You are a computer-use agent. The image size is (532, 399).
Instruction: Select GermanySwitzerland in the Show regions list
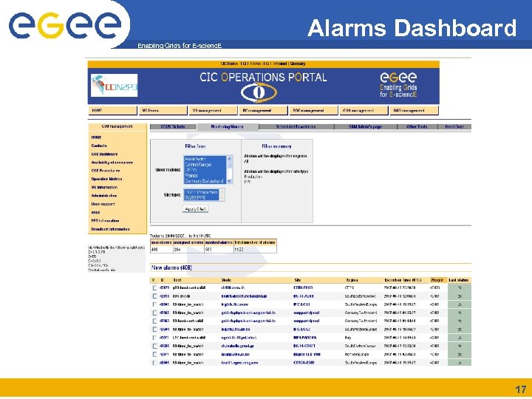[205, 181]
